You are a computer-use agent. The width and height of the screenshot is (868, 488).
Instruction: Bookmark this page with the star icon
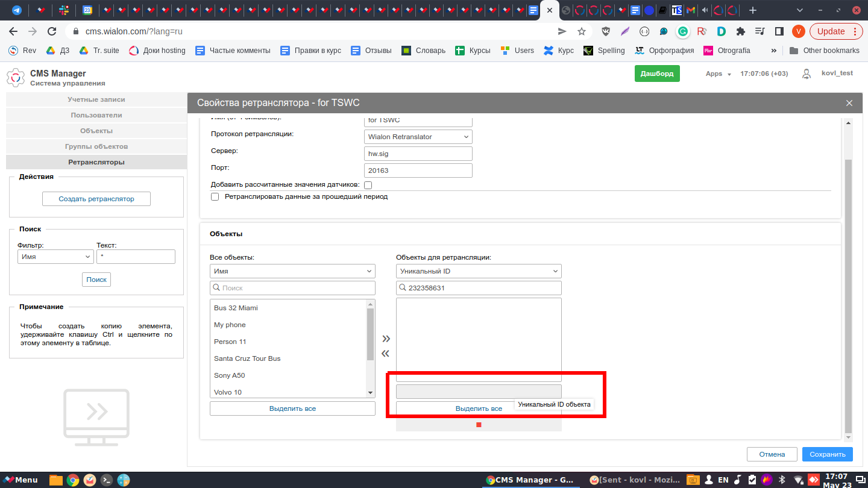click(x=582, y=31)
